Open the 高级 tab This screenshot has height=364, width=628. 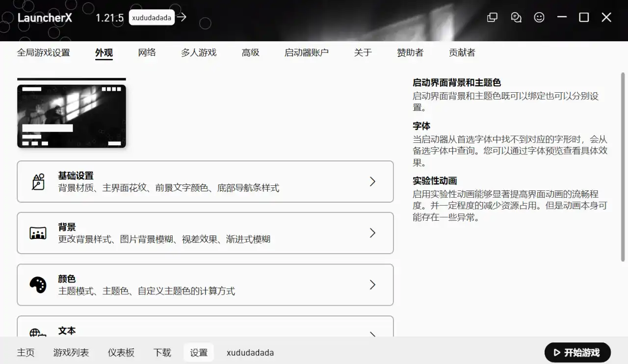pos(251,52)
